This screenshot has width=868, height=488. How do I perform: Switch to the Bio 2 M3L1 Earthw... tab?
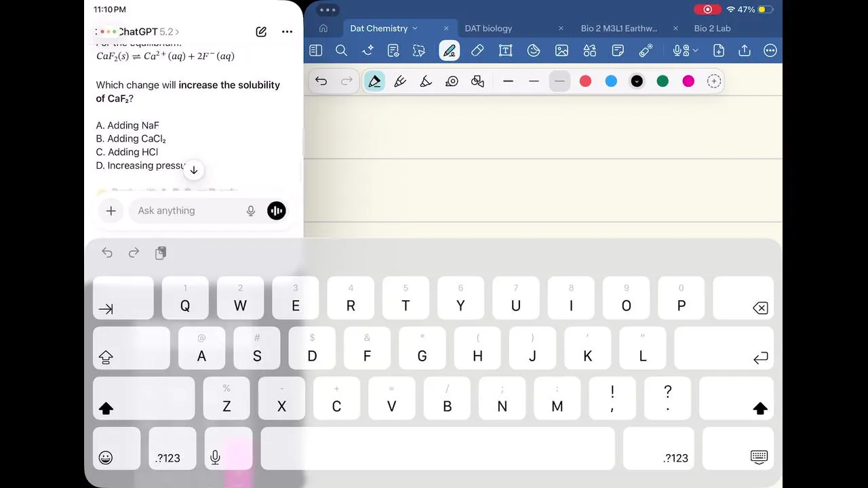coord(619,28)
